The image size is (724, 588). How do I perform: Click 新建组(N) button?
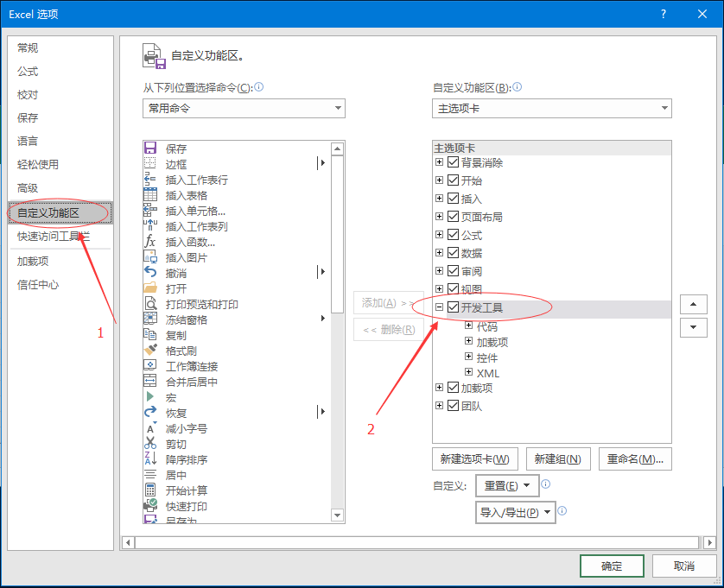click(558, 458)
